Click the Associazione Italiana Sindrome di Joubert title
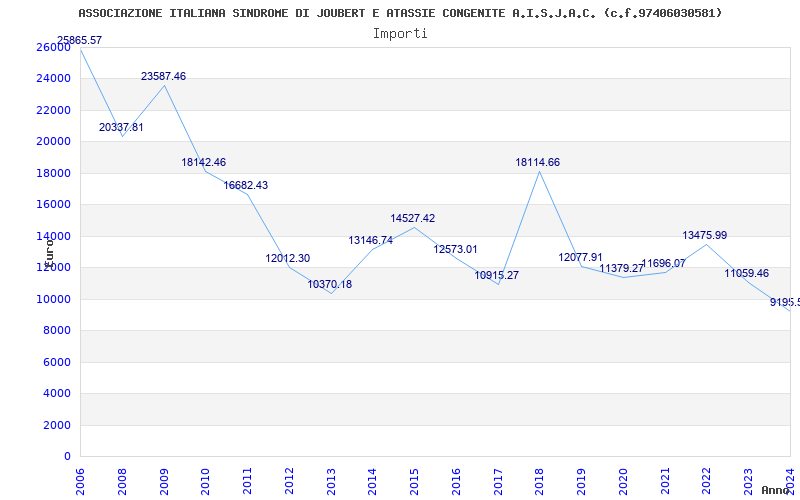This screenshot has height=500, width=800. (401, 13)
